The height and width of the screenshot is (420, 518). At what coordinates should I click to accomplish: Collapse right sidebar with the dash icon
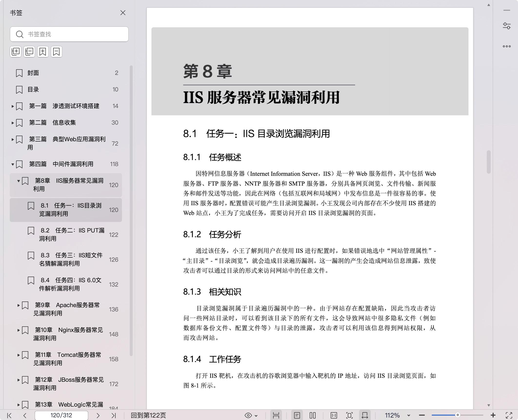pyautogui.click(x=507, y=10)
